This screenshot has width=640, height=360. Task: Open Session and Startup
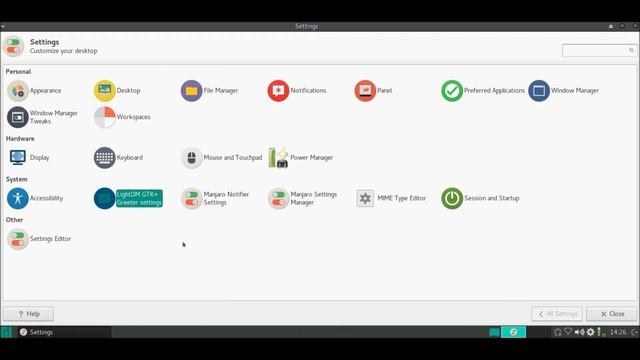pos(480,198)
